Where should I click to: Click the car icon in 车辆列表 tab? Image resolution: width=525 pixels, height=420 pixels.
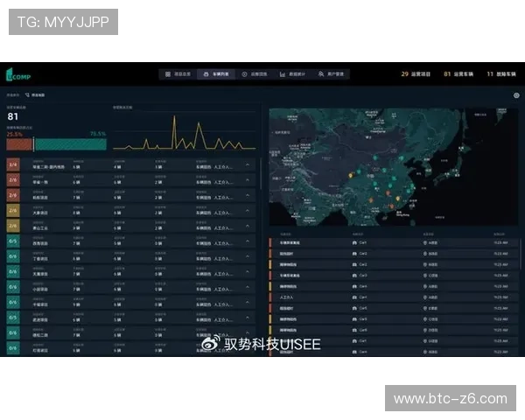pyautogui.click(x=203, y=74)
